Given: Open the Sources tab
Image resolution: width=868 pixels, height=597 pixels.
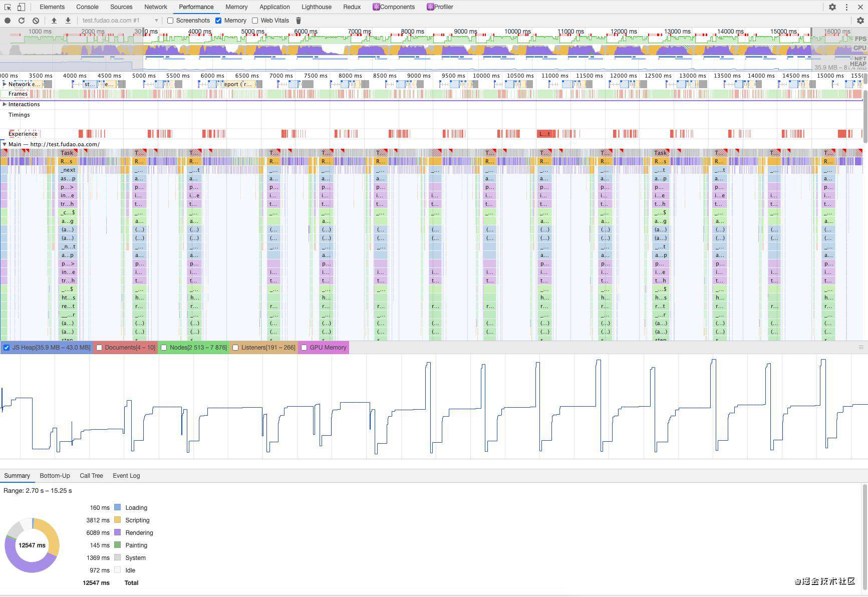Looking at the screenshot, I should [x=121, y=7].
